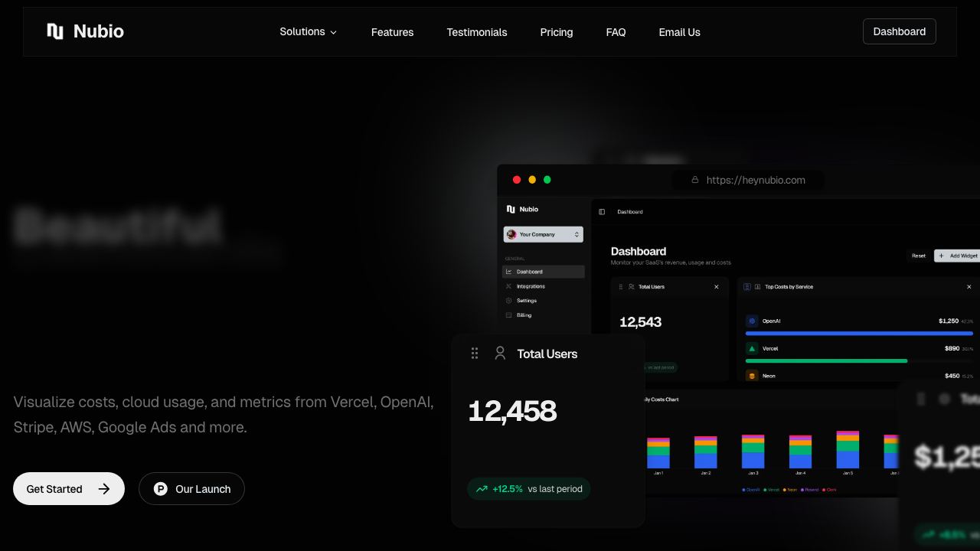Click the upward trend arrow icon in badge
The image size is (980, 551).
click(482, 489)
